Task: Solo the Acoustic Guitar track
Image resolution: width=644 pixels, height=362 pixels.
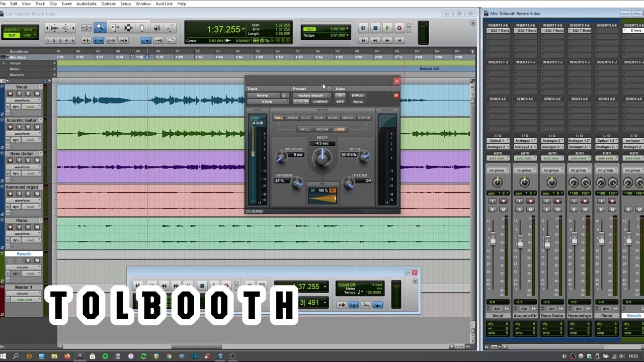Action: [28, 127]
